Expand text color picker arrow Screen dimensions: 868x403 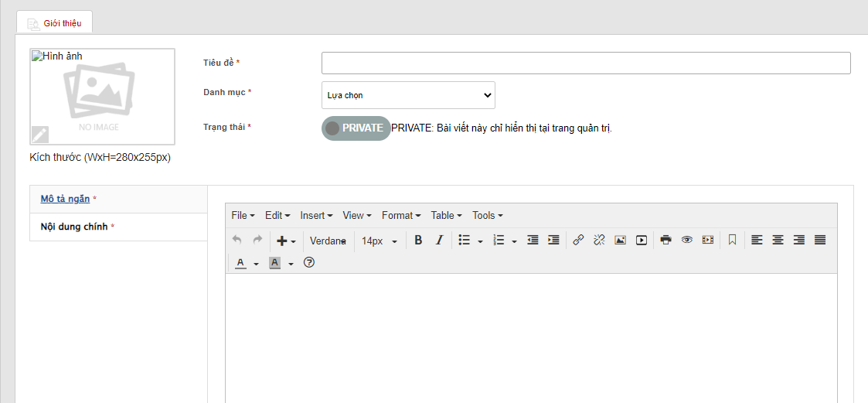pos(256,264)
